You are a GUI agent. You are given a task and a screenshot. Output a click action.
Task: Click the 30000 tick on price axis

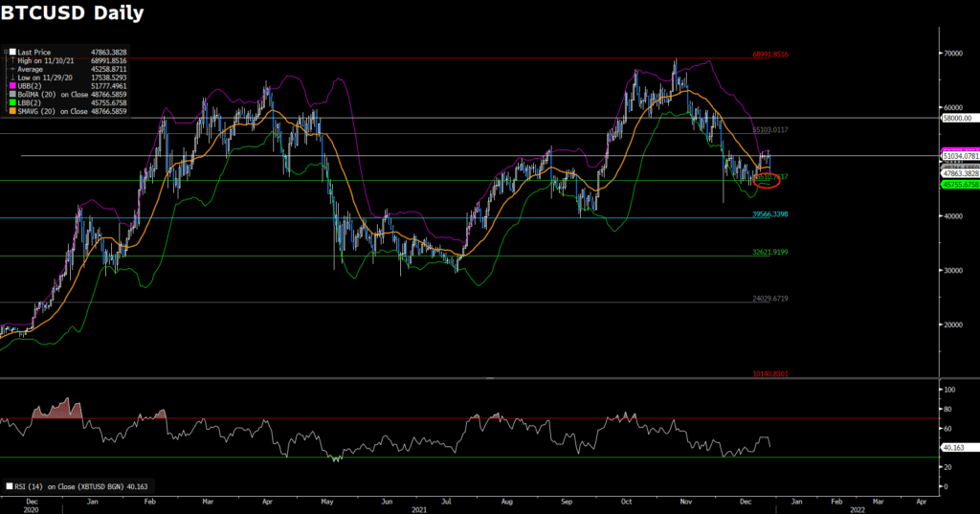point(953,271)
